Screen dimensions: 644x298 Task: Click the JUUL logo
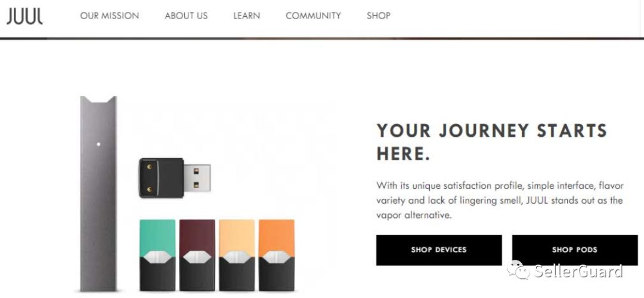(24, 16)
